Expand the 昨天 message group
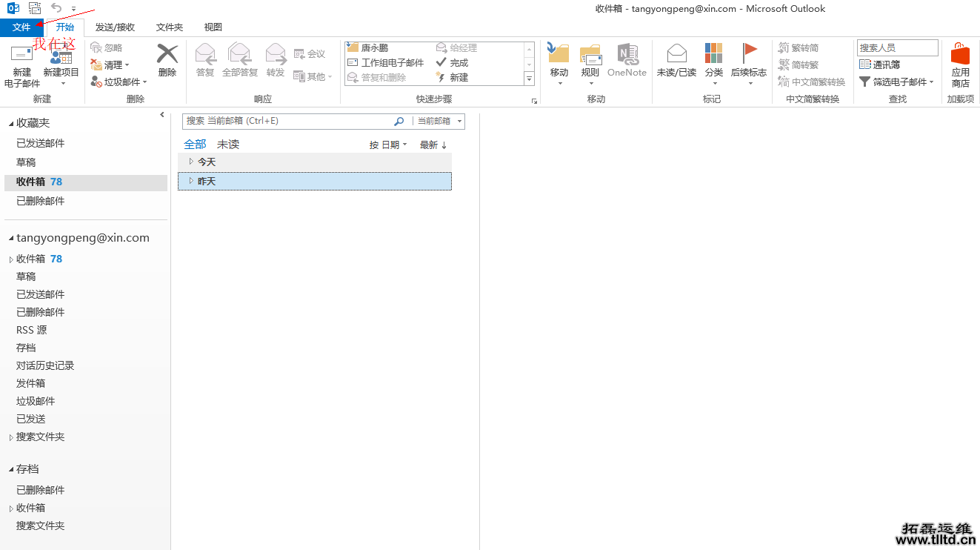This screenshot has height=550, width=980. (x=191, y=181)
